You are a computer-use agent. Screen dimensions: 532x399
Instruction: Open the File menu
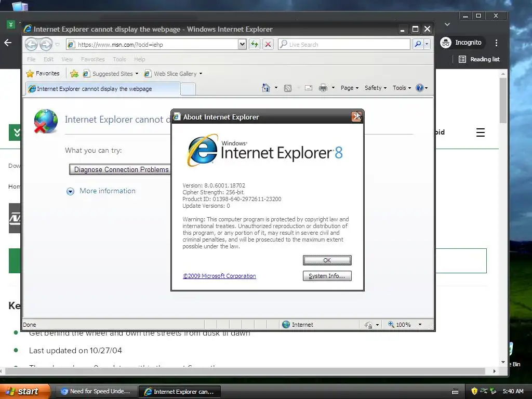coord(31,59)
